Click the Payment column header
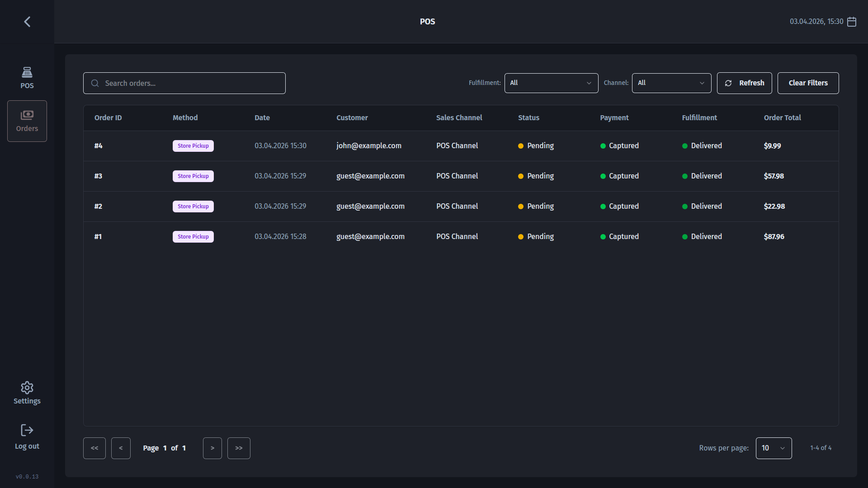Screen dimensions: 868x488 [614, 118]
